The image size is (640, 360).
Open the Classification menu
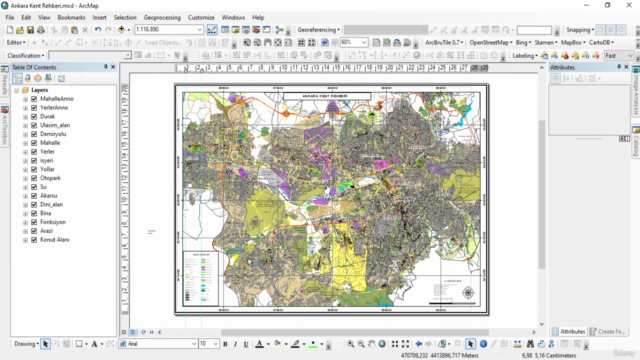coord(26,56)
